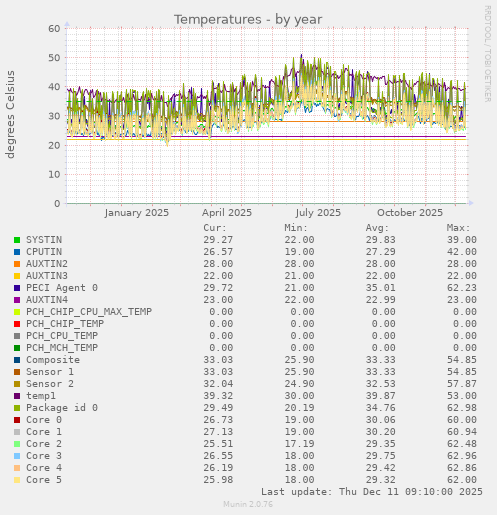Viewport: 497px width, 515px height.
Task: Click the 'January 2025' axis label
Action: click(137, 213)
